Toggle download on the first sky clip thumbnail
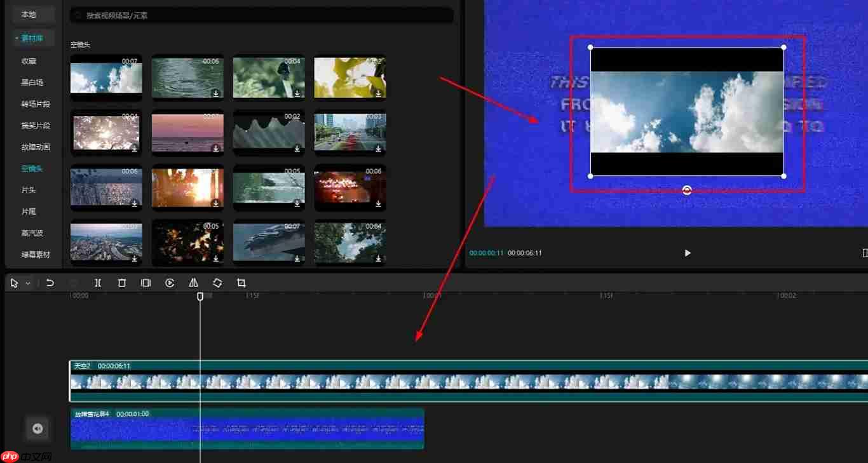 coord(135,94)
